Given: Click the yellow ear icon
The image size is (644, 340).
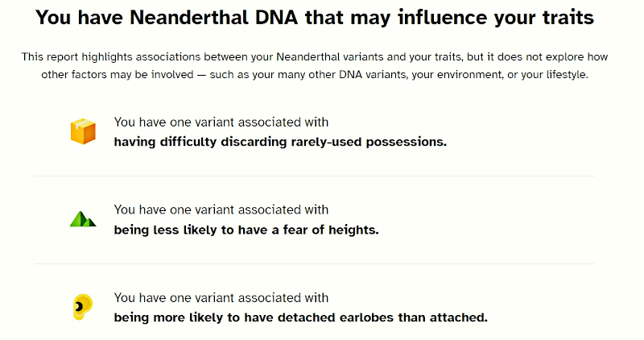Looking at the screenshot, I should click(82, 306).
